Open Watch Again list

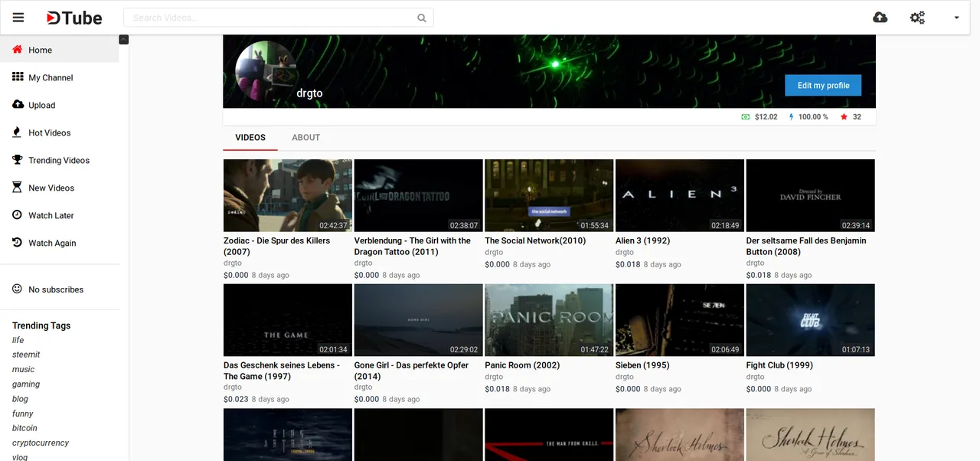(x=59, y=243)
